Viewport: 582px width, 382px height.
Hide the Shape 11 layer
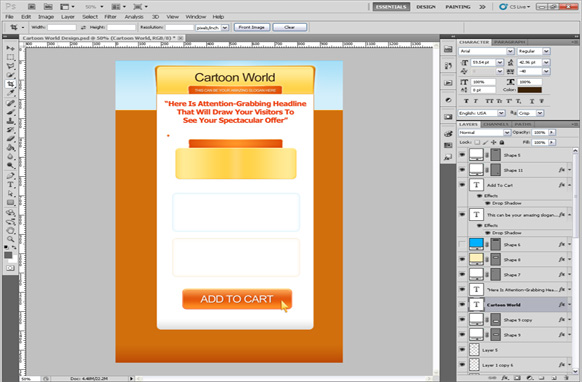pos(462,170)
